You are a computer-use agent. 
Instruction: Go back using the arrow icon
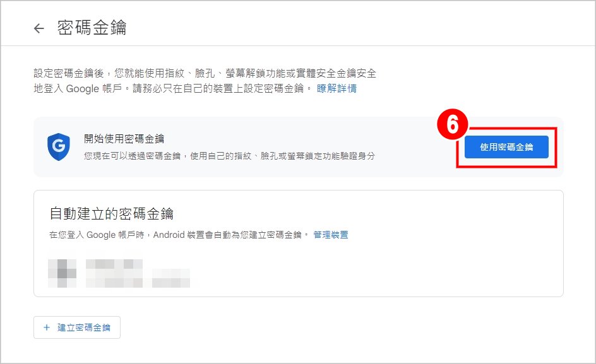39,28
